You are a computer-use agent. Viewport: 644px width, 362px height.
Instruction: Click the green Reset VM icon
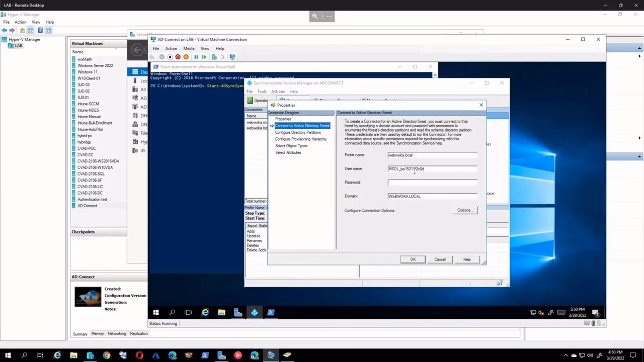(x=204, y=57)
